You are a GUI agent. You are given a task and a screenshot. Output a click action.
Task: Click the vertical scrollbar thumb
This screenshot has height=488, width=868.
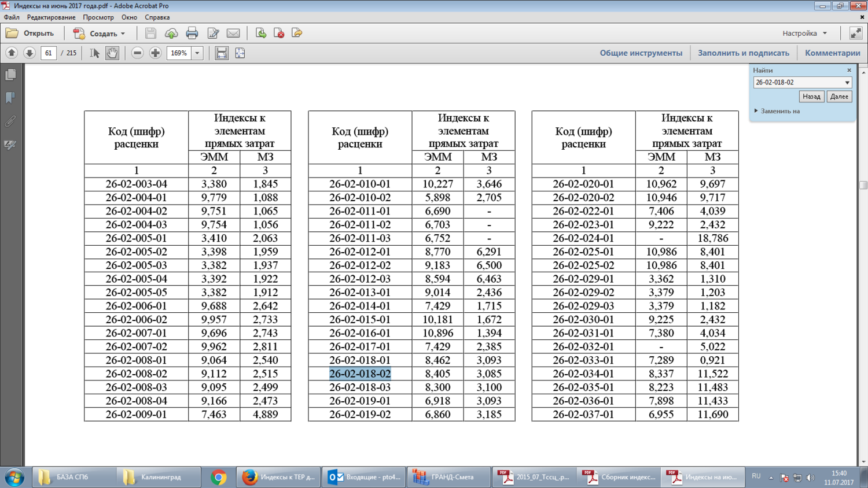(863, 185)
